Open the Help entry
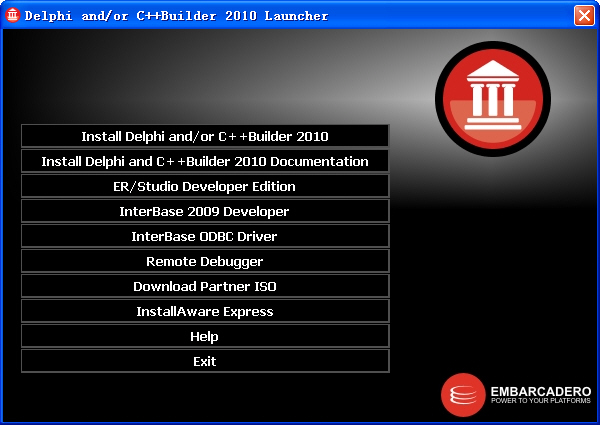This screenshot has height=425, width=600. (205, 336)
